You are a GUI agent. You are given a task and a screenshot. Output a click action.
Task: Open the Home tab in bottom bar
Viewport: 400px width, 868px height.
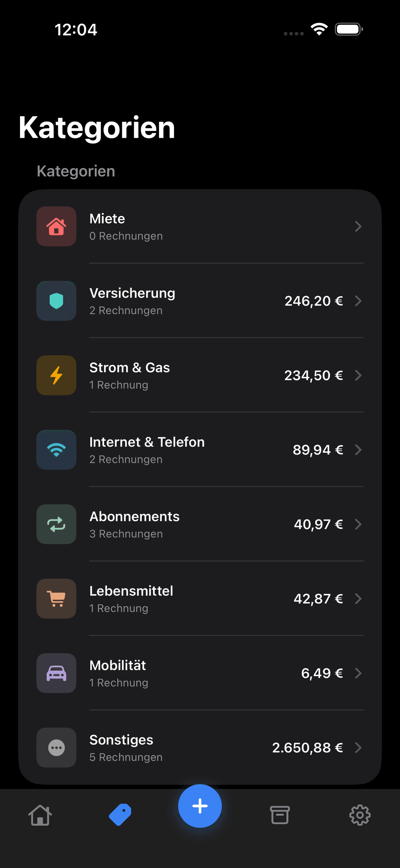[40, 815]
